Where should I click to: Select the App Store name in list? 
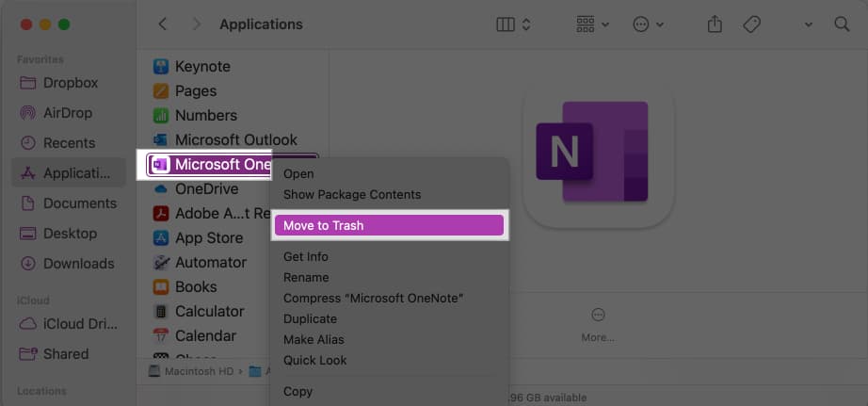[x=209, y=238]
